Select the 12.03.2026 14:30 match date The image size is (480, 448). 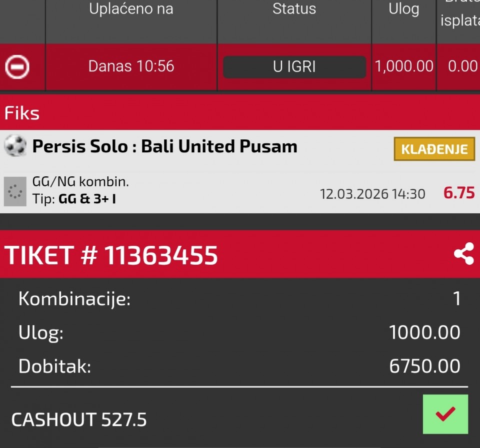(372, 194)
